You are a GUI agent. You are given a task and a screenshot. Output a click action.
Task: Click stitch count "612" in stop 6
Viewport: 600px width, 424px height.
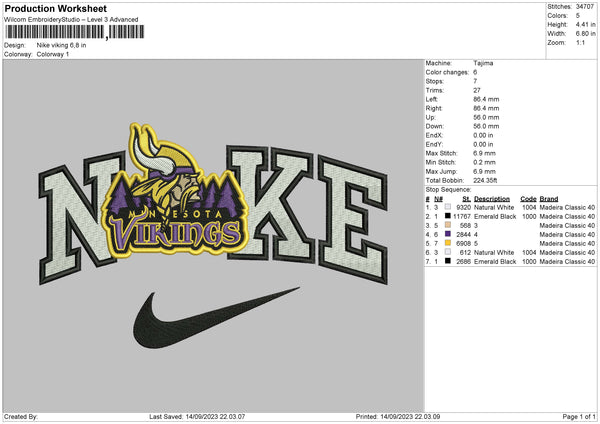click(465, 253)
